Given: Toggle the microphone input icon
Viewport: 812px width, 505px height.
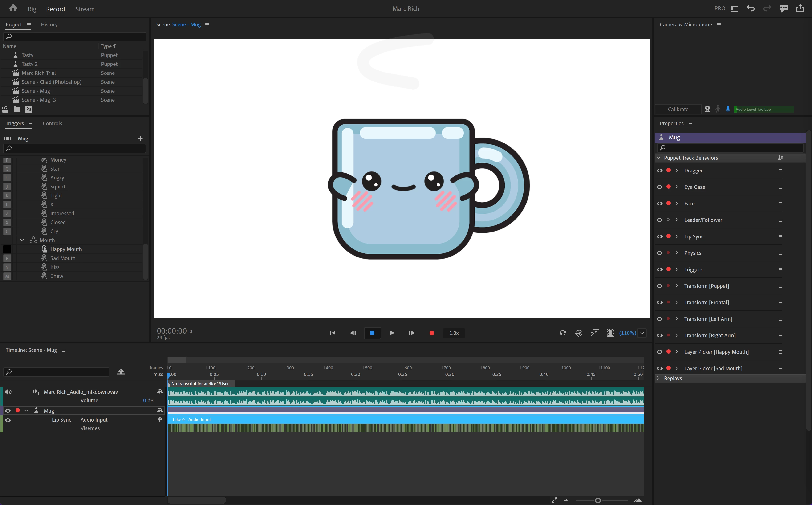Looking at the screenshot, I should click(x=727, y=109).
